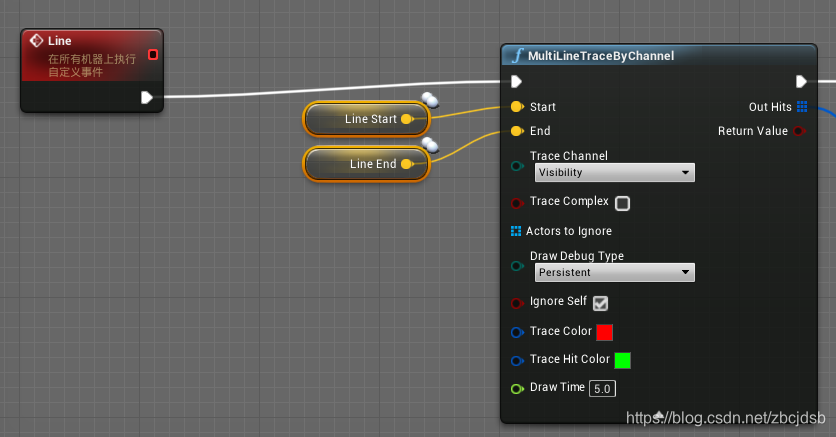Click the replication icon above Line Start
Viewport: 836px width, 437px height.
tap(430, 100)
